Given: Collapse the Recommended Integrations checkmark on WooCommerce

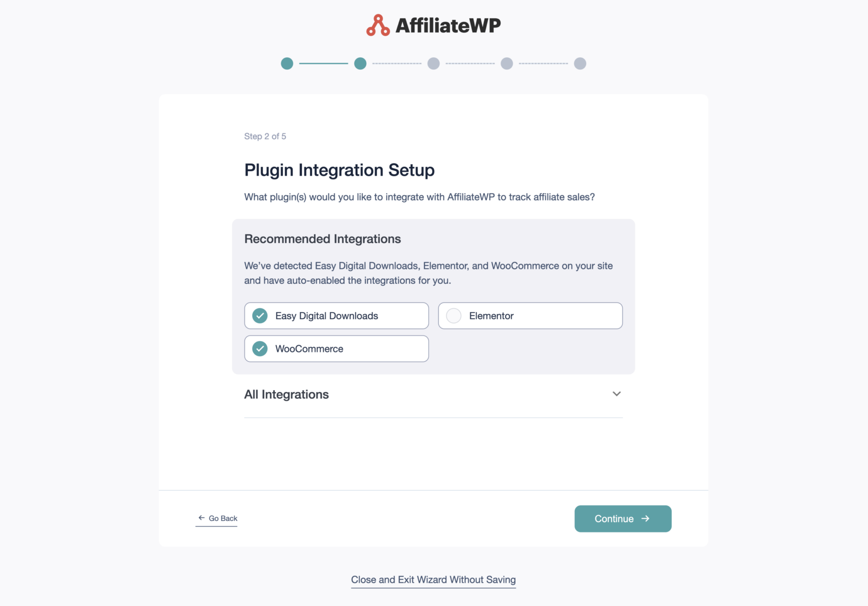Looking at the screenshot, I should (x=259, y=348).
